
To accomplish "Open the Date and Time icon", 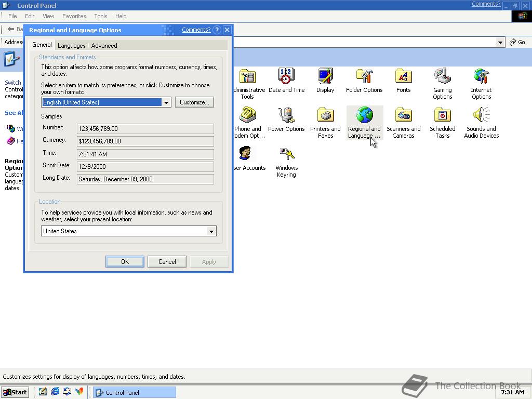I will point(286,76).
